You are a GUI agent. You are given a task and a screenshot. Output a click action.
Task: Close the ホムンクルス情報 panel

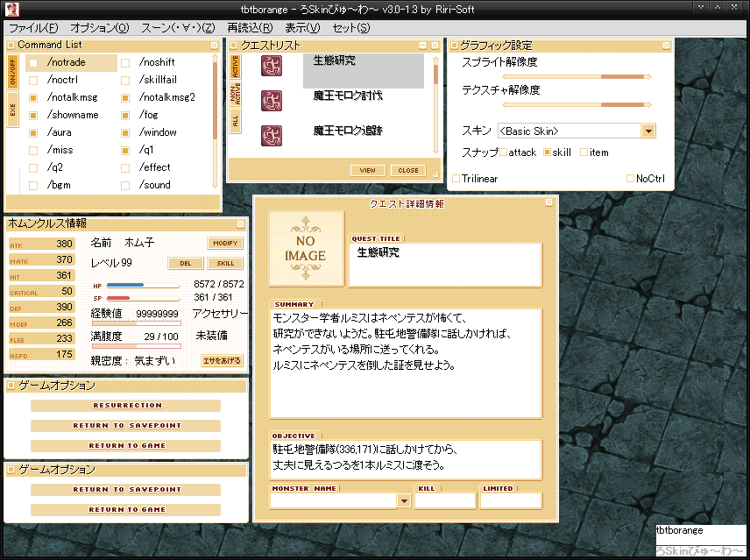[241, 223]
